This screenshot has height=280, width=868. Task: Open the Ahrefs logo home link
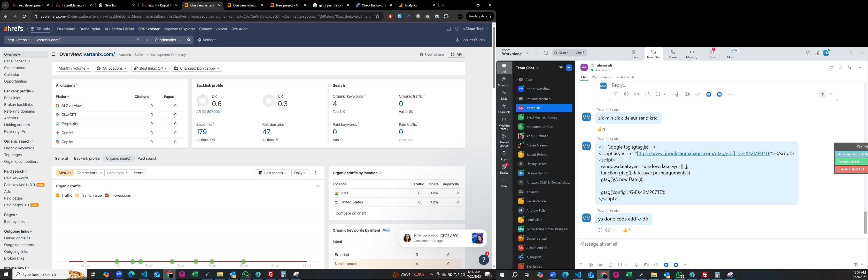pyautogui.click(x=13, y=29)
